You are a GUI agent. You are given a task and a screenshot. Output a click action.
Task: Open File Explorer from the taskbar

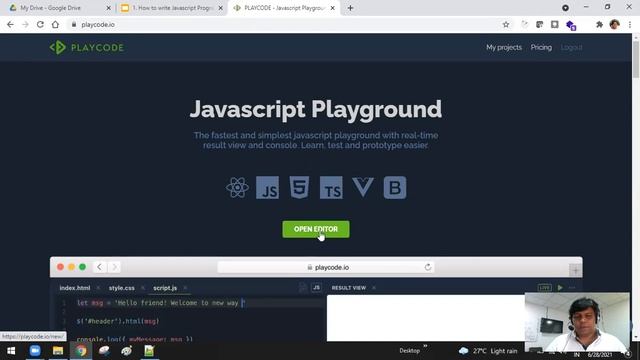pos(58,351)
